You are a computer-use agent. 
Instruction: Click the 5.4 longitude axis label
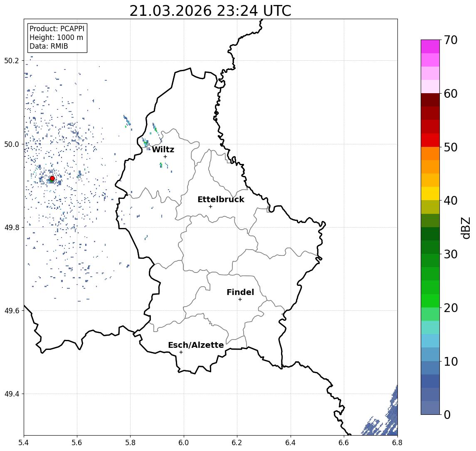coord(24,443)
